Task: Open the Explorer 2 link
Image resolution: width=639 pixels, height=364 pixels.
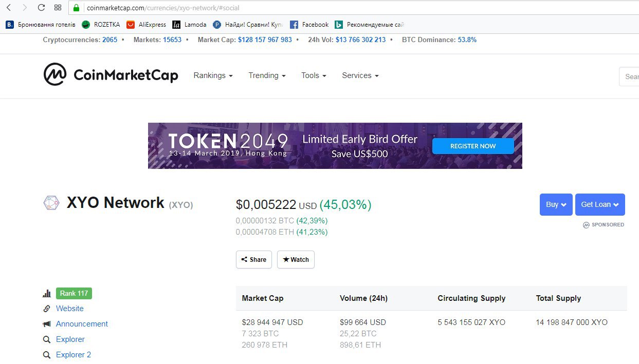Action: click(74, 355)
